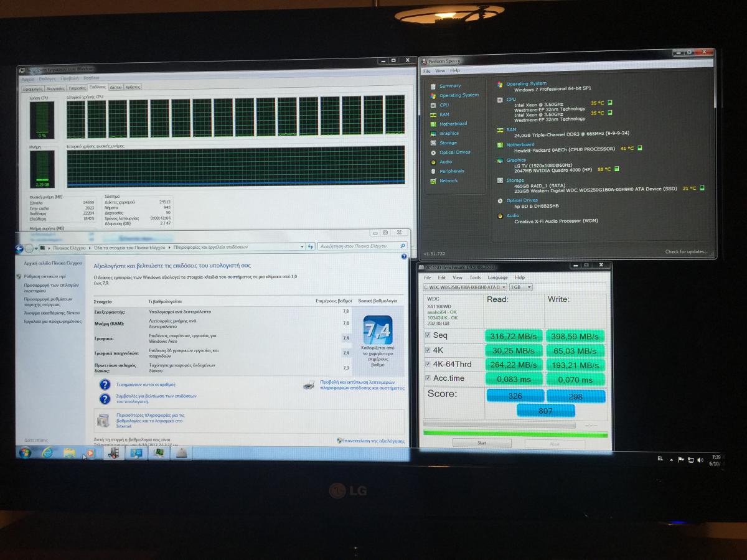Image resolution: width=747 pixels, height=560 pixels.
Task: Click Windows 7 Professional 64-bit SP1 text
Action: coord(553,90)
